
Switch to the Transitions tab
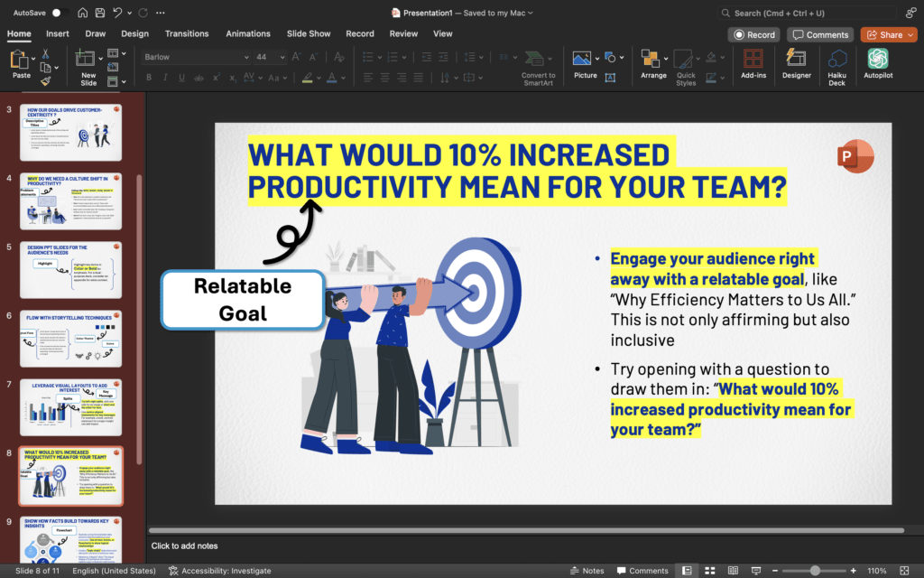click(x=187, y=33)
